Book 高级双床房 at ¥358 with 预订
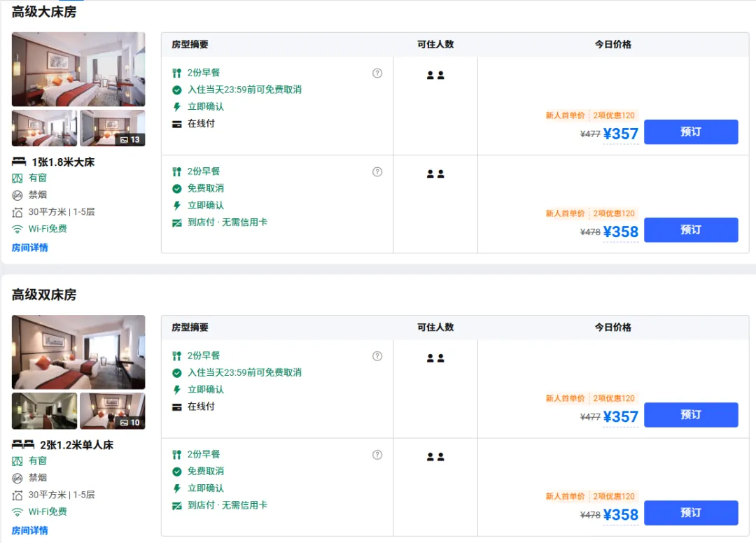The height and width of the screenshot is (543, 756). pyautogui.click(x=690, y=512)
